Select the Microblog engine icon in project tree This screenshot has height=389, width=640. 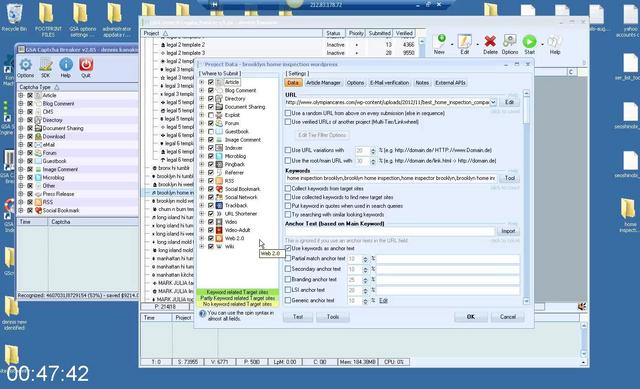click(x=220, y=156)
